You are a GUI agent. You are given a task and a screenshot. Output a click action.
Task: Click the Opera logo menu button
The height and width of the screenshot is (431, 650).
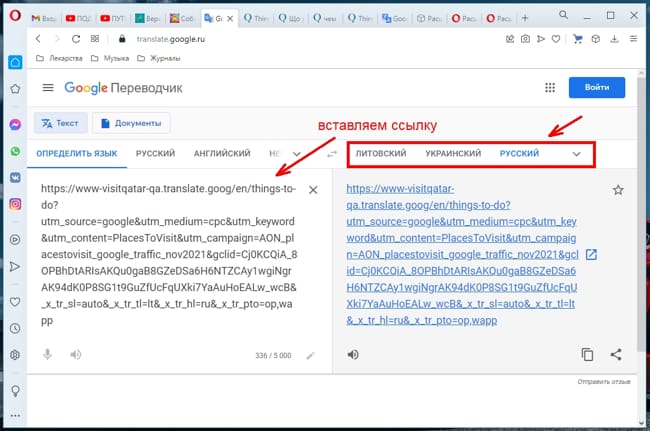[15, 16]
